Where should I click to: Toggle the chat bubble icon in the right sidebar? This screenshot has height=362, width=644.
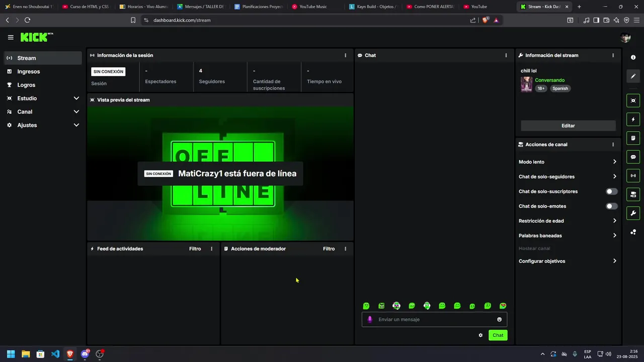(633, 157)
